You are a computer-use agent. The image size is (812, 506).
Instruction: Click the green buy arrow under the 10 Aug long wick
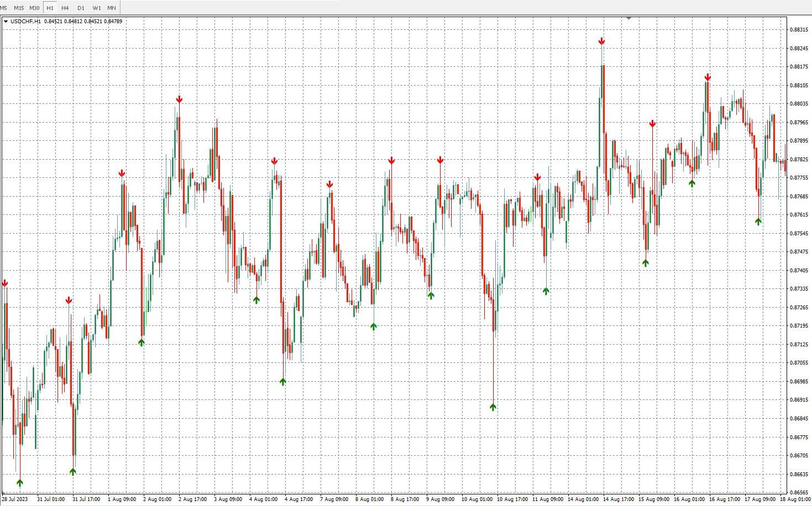point(493,407)
